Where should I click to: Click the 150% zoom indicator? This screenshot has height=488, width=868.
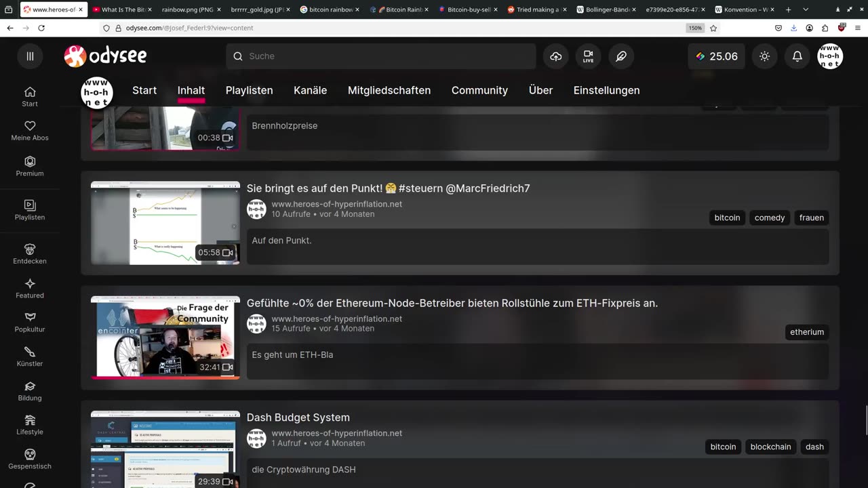(x=695, y=28)
